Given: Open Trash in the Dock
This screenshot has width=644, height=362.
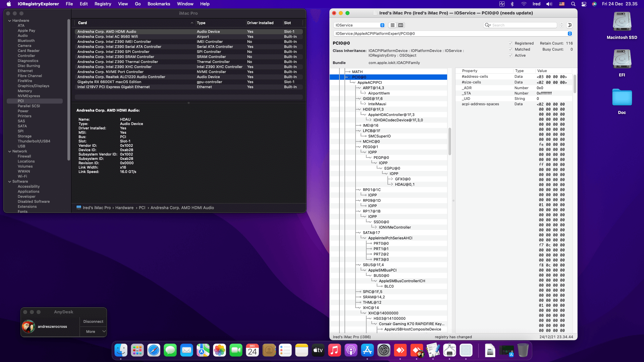Looking at the screenshot, I should point(523,351).
